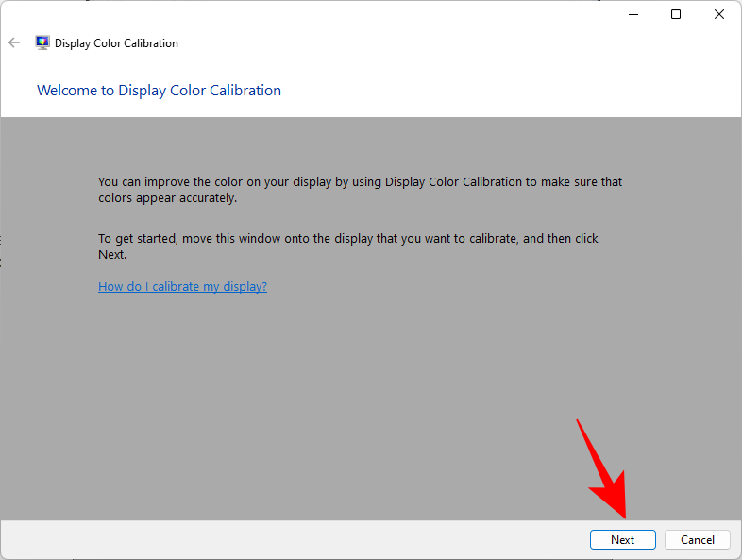The height and width of the screenshot is (560, 742).
Task: Click the phrase 'colors appear accurately' in the description
Action: (x=167, y=198)
